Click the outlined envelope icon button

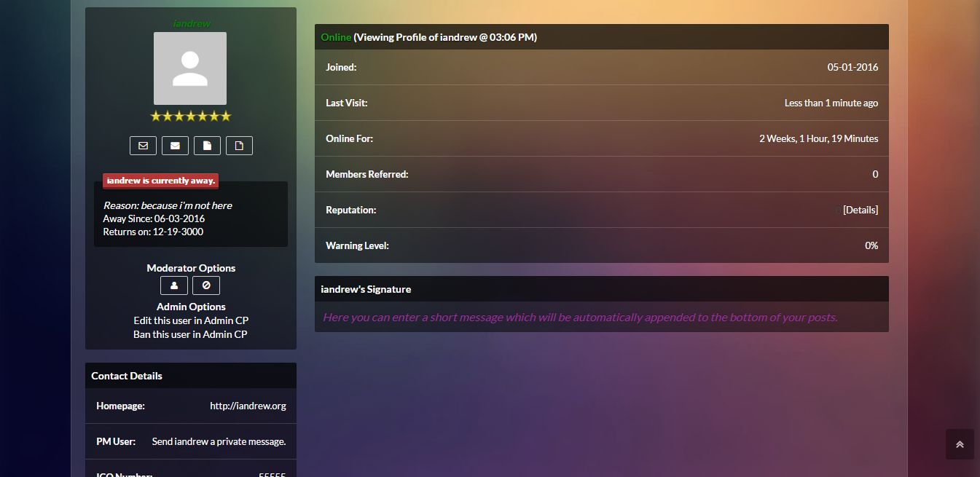coord(143,146)
